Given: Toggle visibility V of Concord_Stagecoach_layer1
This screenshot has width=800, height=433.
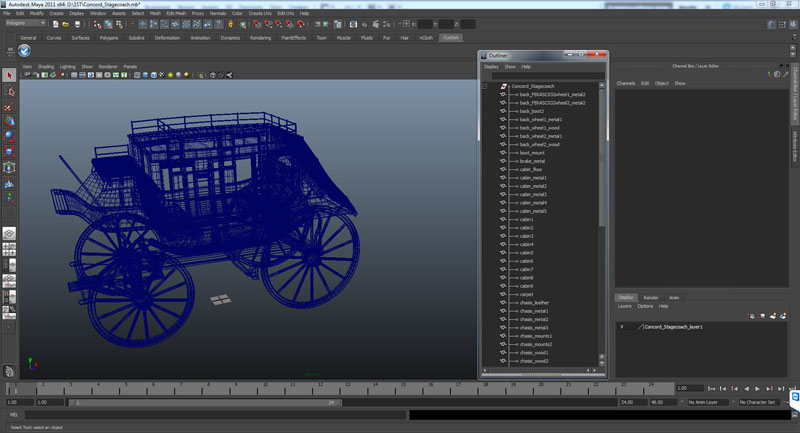Looking at the screenshot, I should (622, 327).
